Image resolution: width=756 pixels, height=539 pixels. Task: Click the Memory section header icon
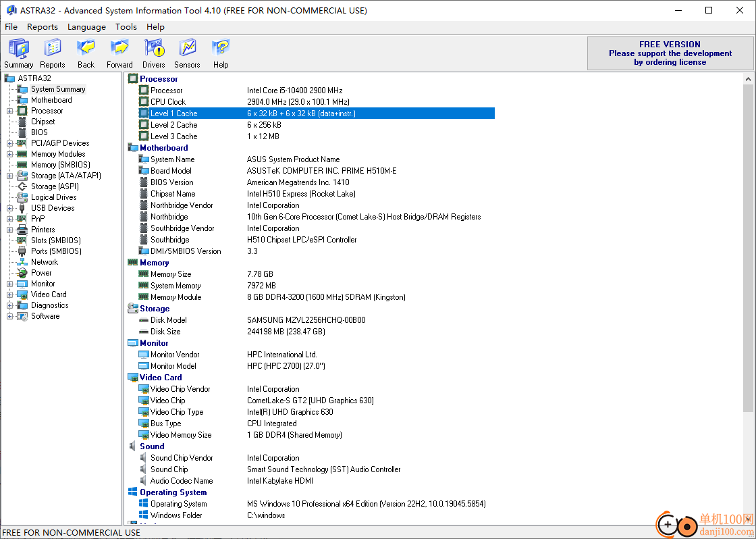coord(132,263)
